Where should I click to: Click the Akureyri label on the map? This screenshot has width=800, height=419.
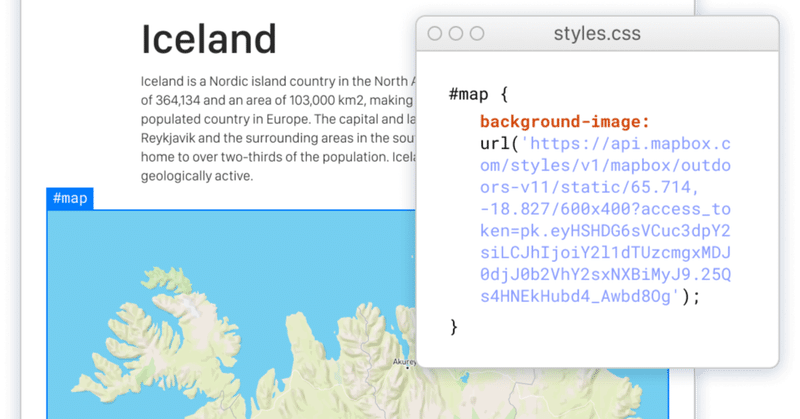pyautogui.click(x=404, y=362)
